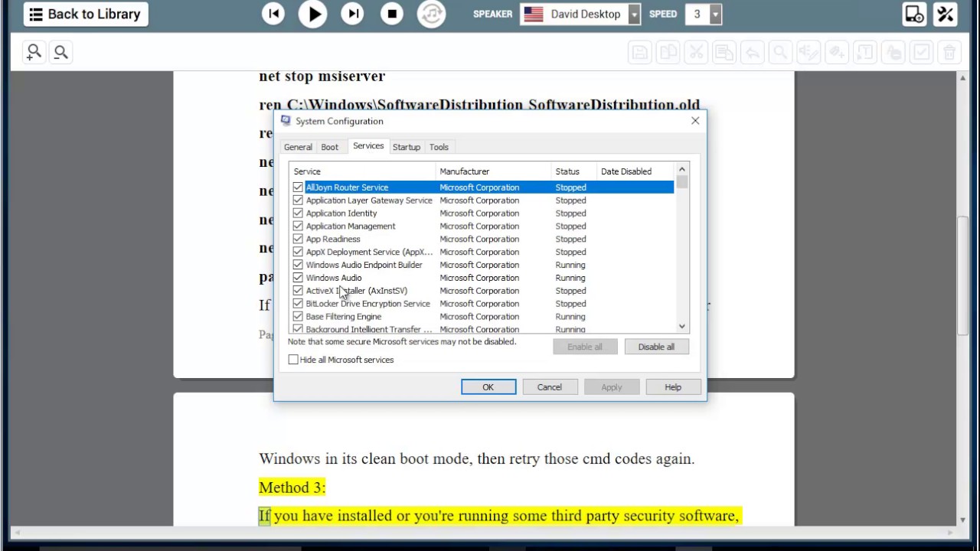
Task: Click document pane scroll down arrow
Action: coord(963,520)
